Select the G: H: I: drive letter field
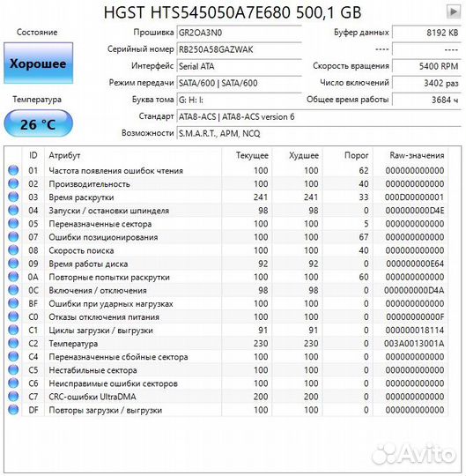Image resolution: width=466 pixels, height=476 pixels. [x=239, y=100]
